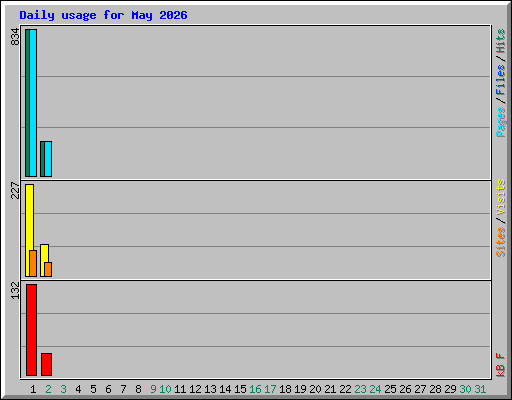
Task: Click day 13 on the x-axis
Action: 210,389
